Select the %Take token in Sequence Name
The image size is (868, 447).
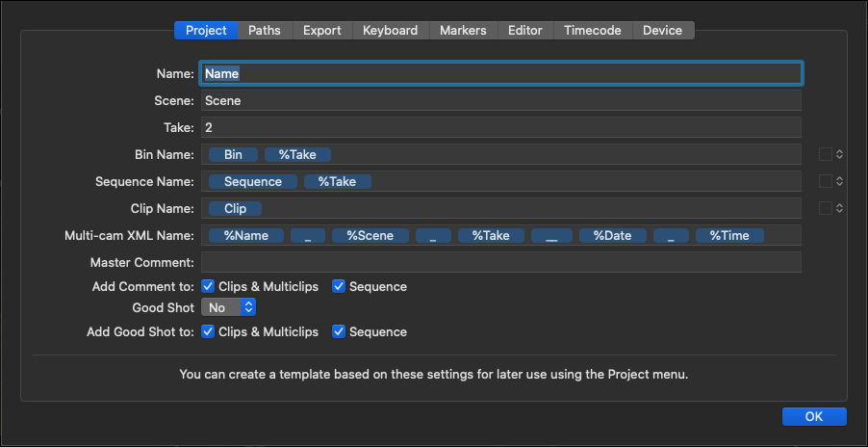[x=338, y=182]
